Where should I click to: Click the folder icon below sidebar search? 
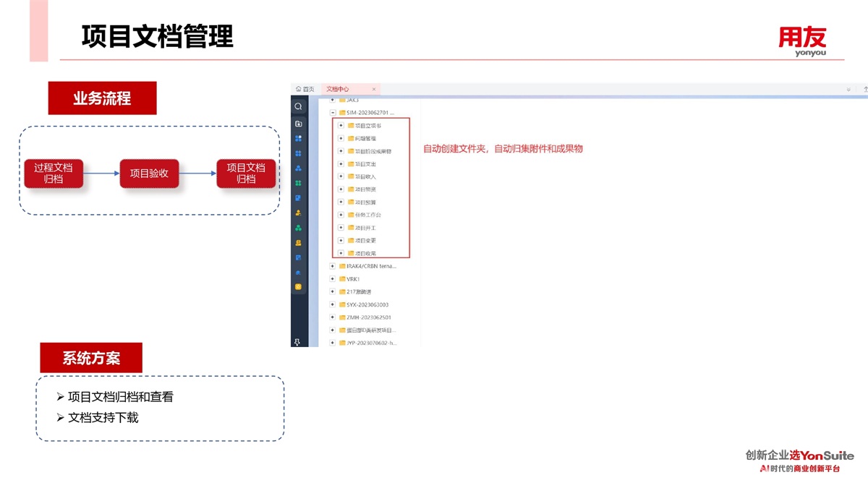tap(298, 124)
